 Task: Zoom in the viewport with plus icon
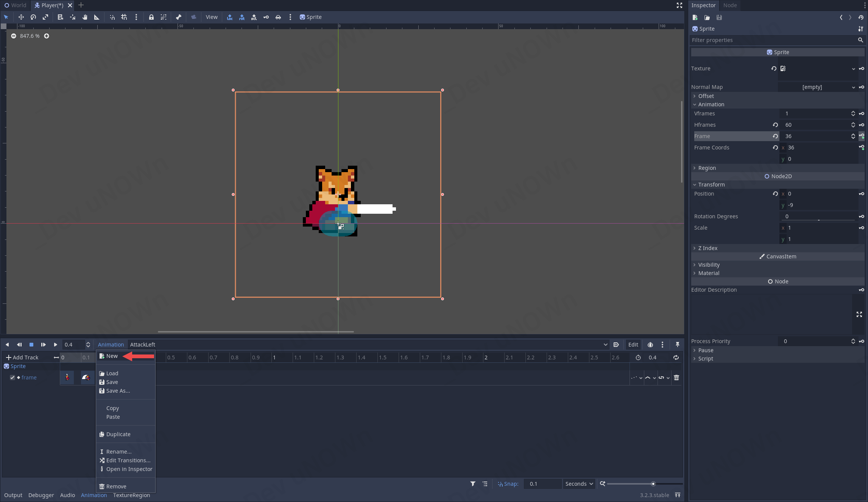point(47,36)
